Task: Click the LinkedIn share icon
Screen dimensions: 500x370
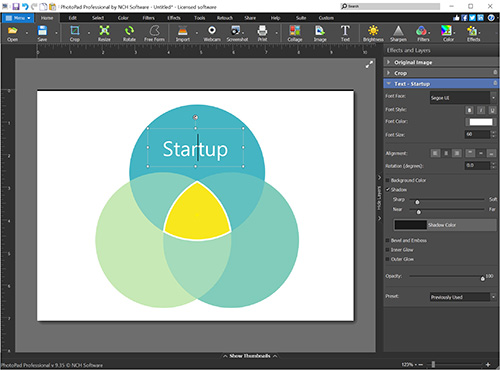Action: pos(480,18)
